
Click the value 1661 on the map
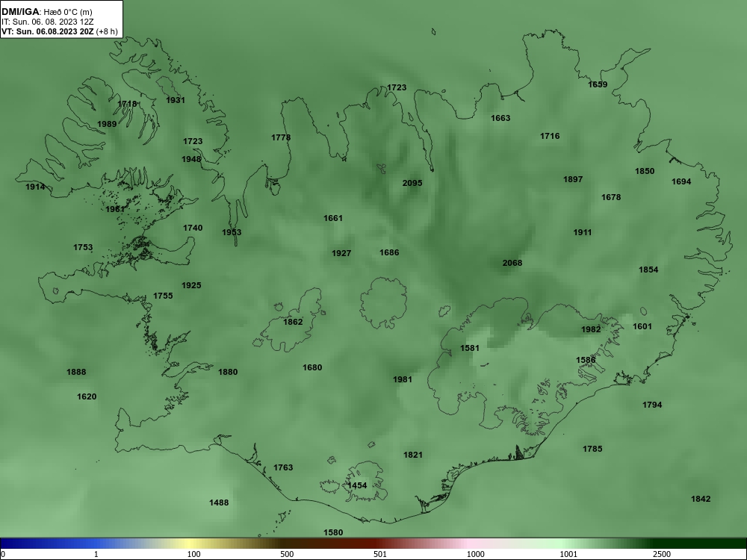[x=333, y=219]
